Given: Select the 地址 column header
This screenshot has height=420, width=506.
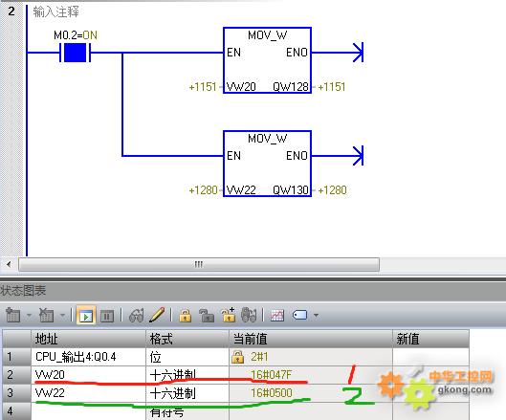Looking at the screenshot, I should pyautogui.click(x=88, y=339).
